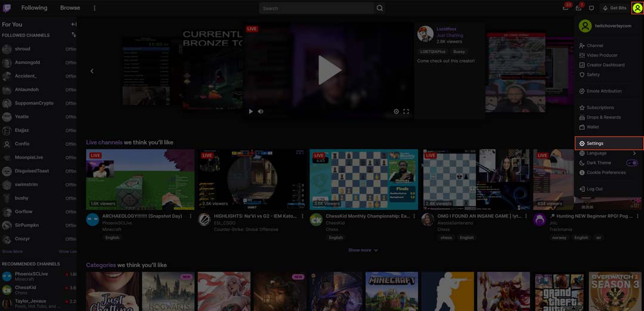Click PhoenixSCLive channel avatar under stream
644x311 pixels.
pos(92,219)
